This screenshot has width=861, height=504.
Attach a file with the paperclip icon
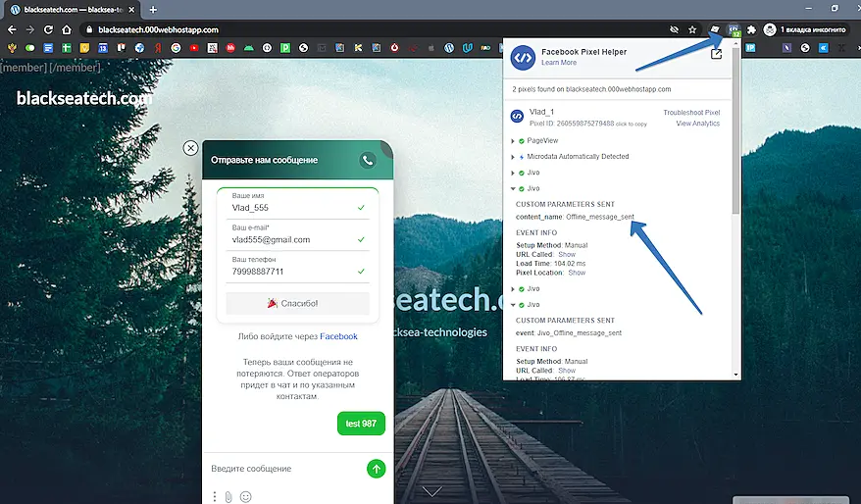click(x=228, y=497)
